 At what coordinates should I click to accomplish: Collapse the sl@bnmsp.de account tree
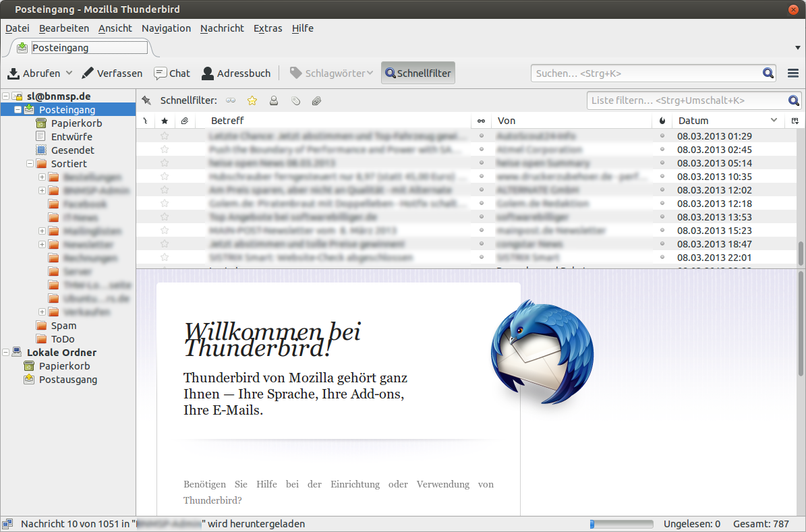[x=5, y=96]
